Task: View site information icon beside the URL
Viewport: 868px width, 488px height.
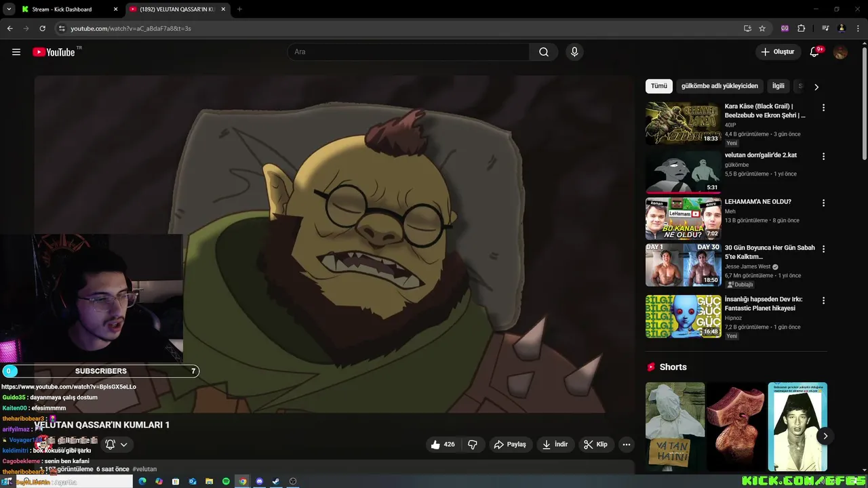Action: click(x=61, y=28)
